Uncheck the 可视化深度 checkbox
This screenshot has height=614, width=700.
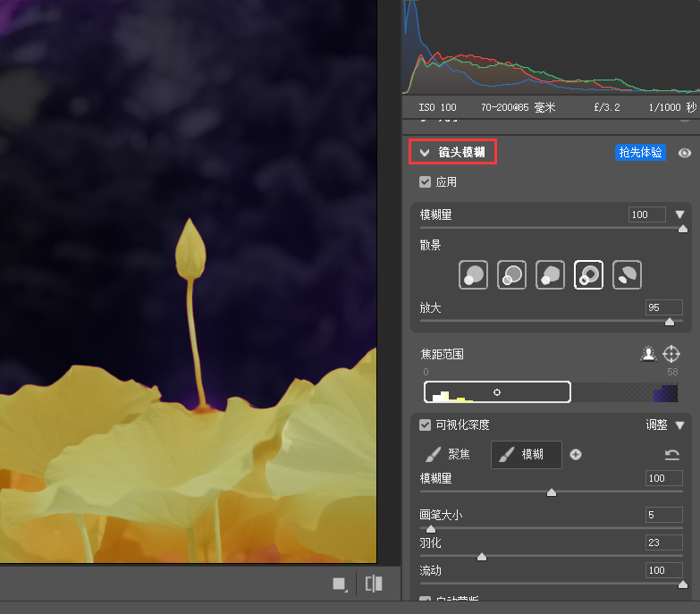(425, 425)
